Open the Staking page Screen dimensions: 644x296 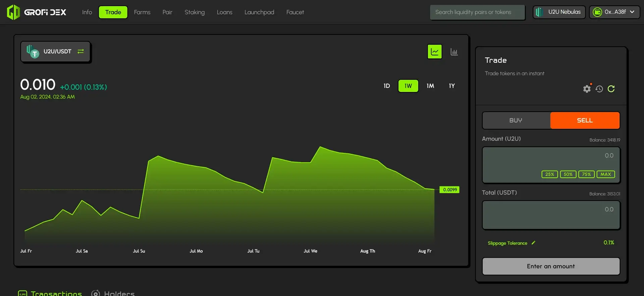point(195,12)
